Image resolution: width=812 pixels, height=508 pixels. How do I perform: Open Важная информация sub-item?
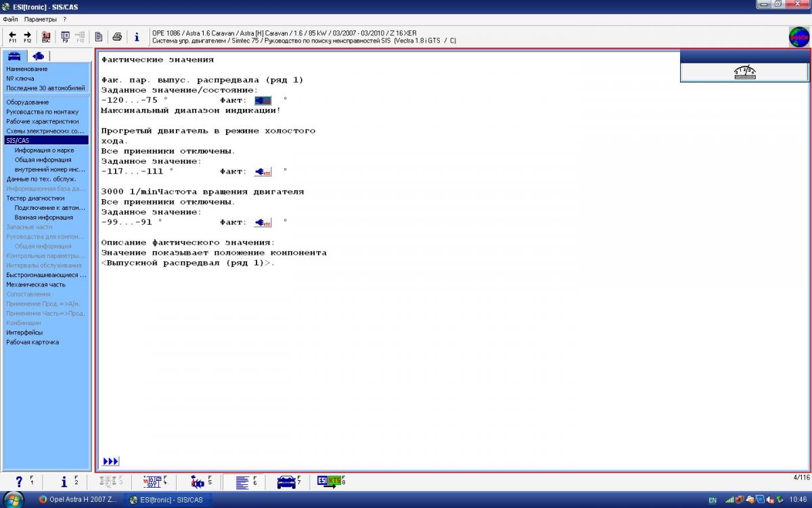44,217
